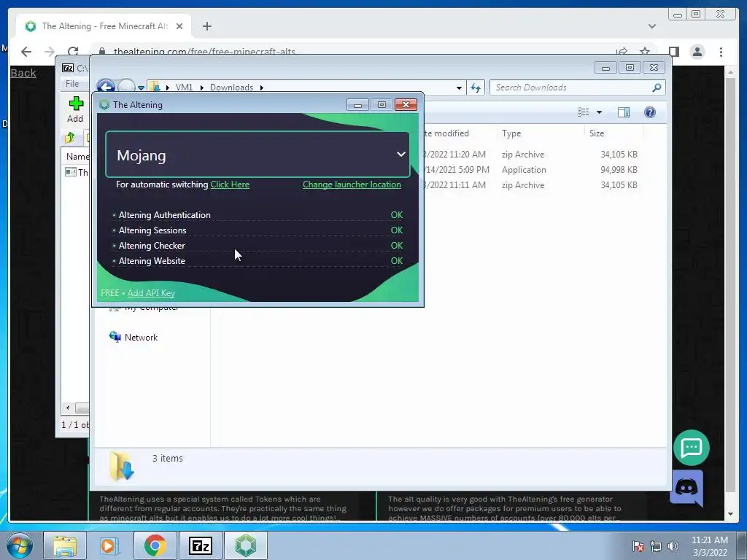Click the 3 items status text
747x560 pixels.
167,458
